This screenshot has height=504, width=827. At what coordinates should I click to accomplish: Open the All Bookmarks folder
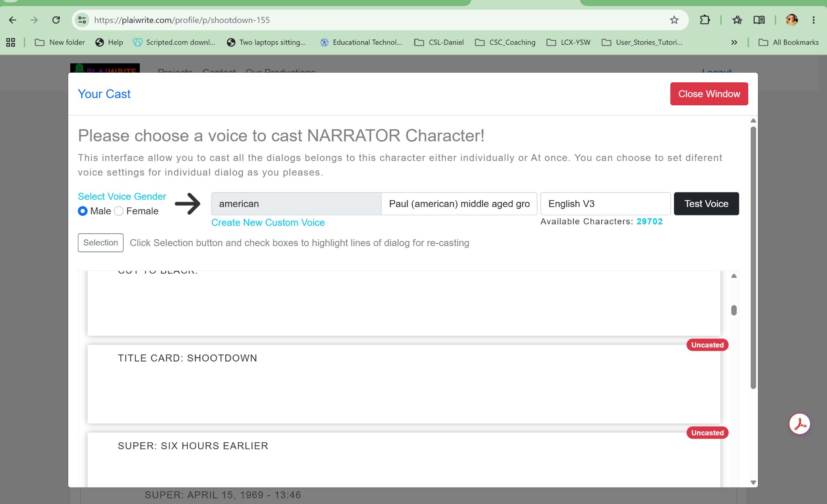(789, 42)
